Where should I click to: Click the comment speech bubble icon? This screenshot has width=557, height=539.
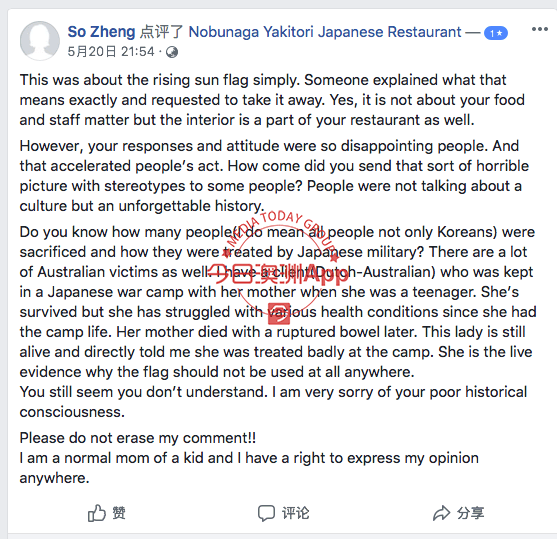click(x=266, y=513)
